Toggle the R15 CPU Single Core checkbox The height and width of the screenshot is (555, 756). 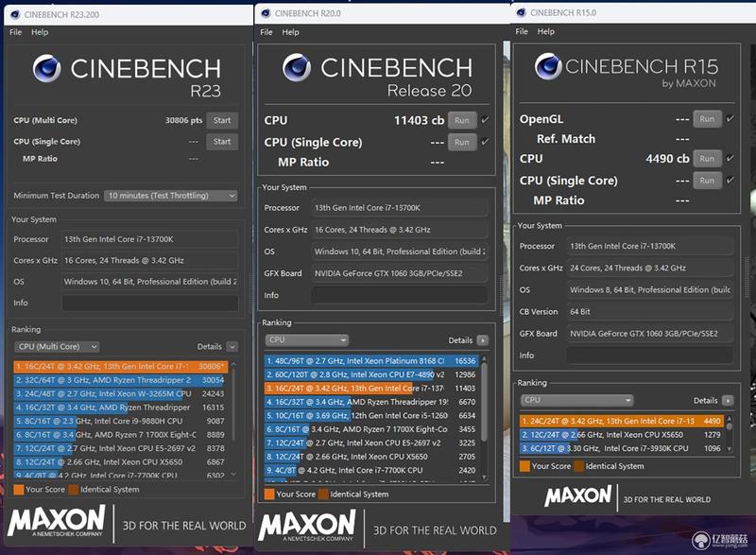click(x=730, y=180)
